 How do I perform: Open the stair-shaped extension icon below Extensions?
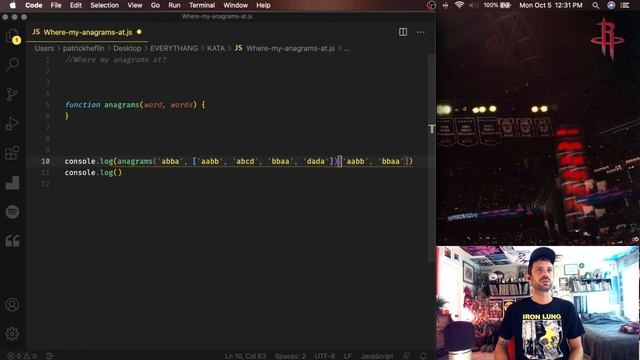12,182
